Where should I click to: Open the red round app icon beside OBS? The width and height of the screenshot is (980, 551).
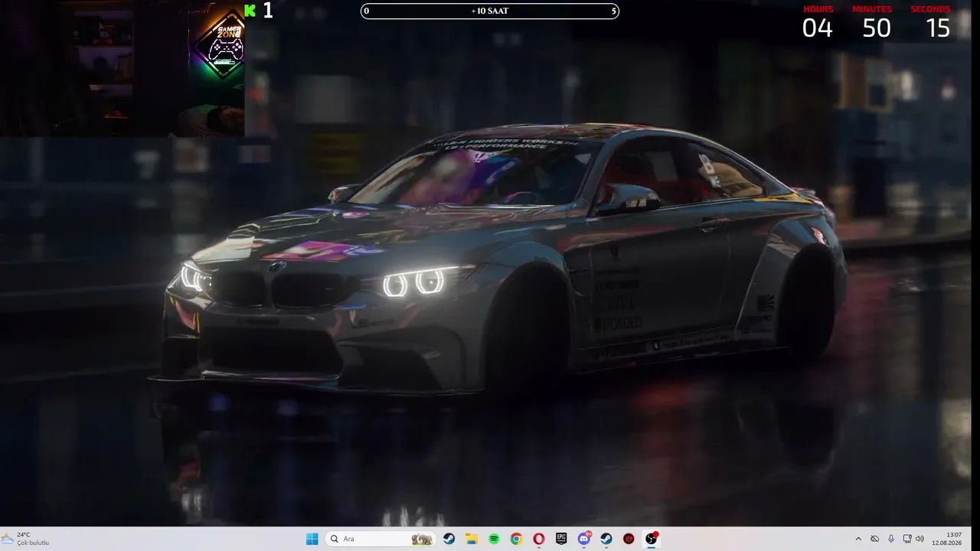pos(629,539)
